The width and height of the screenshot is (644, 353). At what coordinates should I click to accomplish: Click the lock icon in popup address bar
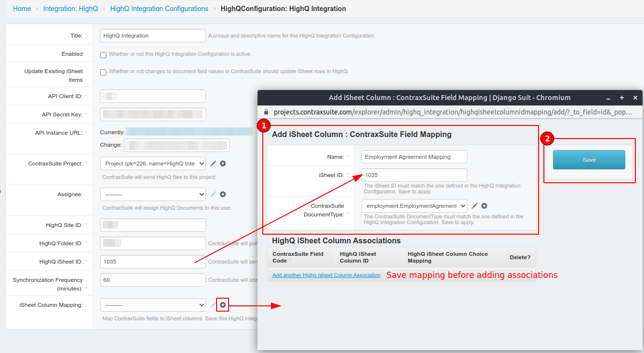click(x=265, y=112)
